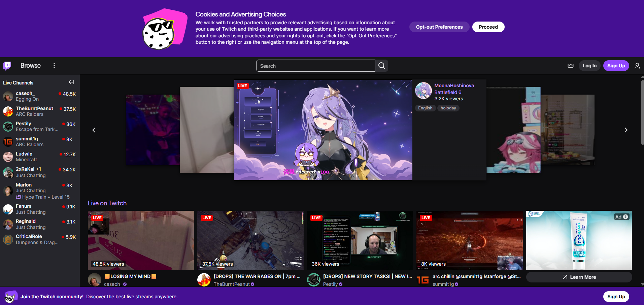Click Marlon avatar in sidebar
The image size is (644, 305).
click(x=8, y=191)
